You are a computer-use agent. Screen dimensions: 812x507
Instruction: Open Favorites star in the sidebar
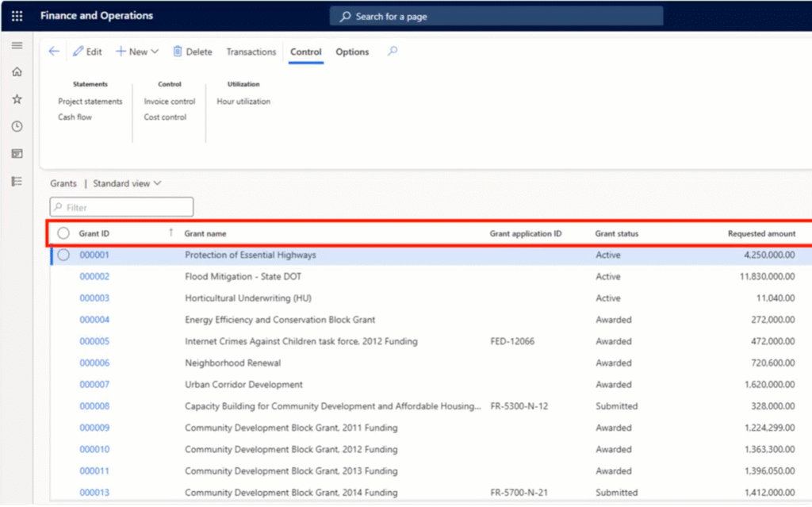(x=17, y=99)
